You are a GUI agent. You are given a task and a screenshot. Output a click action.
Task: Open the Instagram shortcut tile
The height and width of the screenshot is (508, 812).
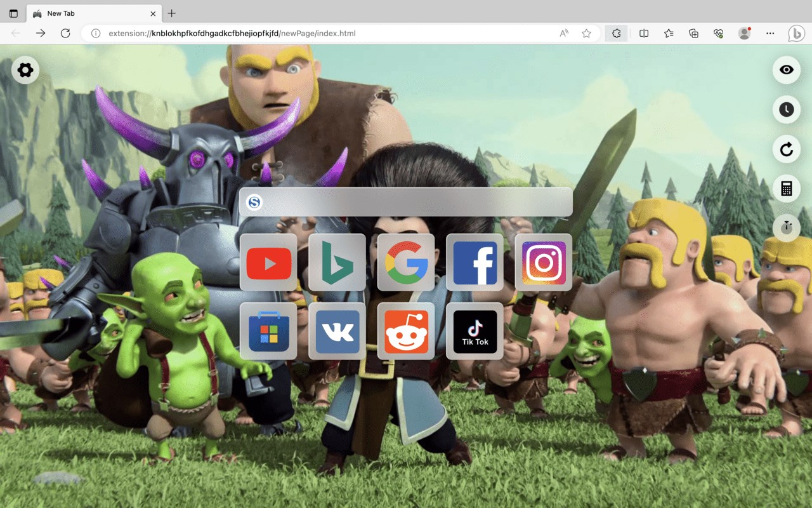pos(544,262)
